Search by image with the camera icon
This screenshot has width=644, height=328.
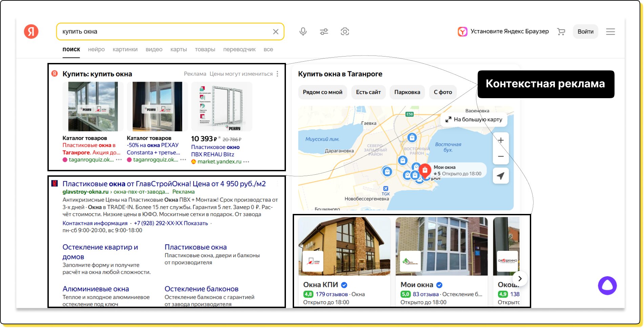pos(345,31)
